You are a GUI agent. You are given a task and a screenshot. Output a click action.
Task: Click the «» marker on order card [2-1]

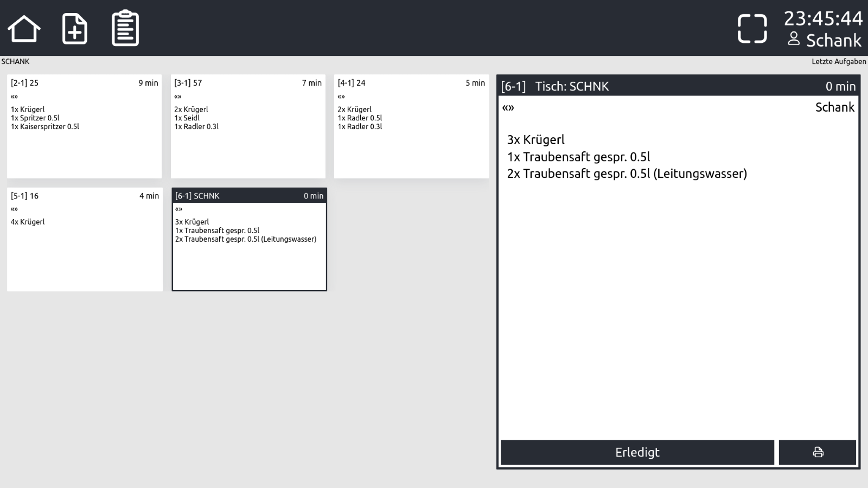pos(14,96)
